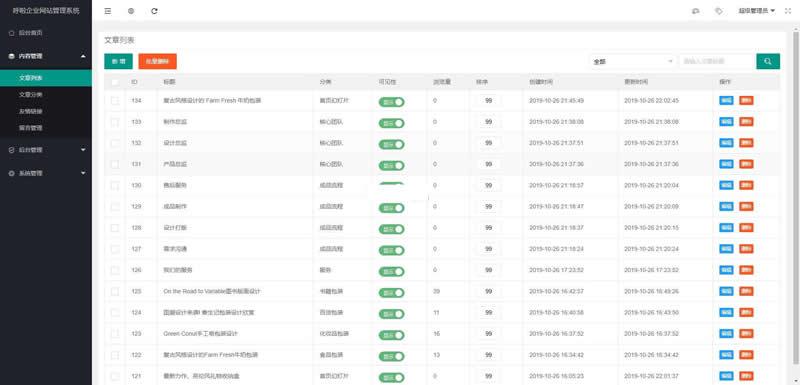The height and width of the screenshot is (385, 800).
Task: Click timestamp '2019-10-26 22:02:45' in row 134
Action: click(x=652, y=101)
